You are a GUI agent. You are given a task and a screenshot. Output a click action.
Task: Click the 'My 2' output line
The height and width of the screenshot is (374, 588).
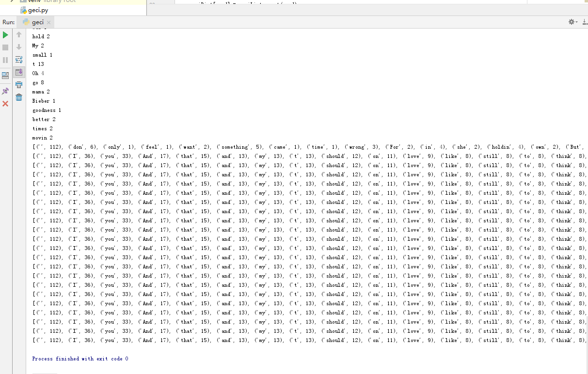click(38, 46)
